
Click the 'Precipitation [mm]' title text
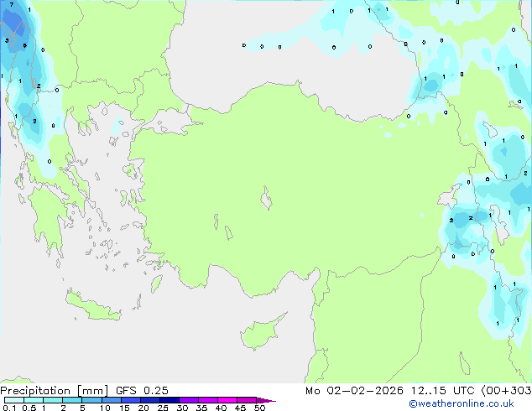[x=55, y=391]
